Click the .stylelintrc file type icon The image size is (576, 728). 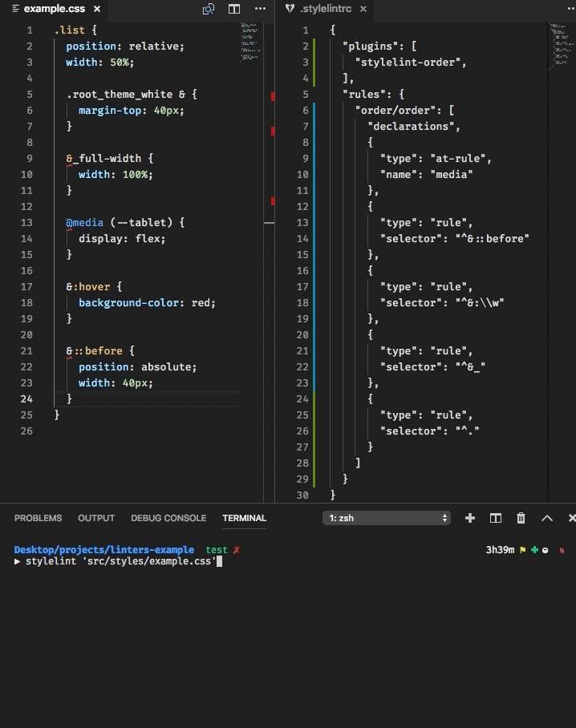[290, 8]
